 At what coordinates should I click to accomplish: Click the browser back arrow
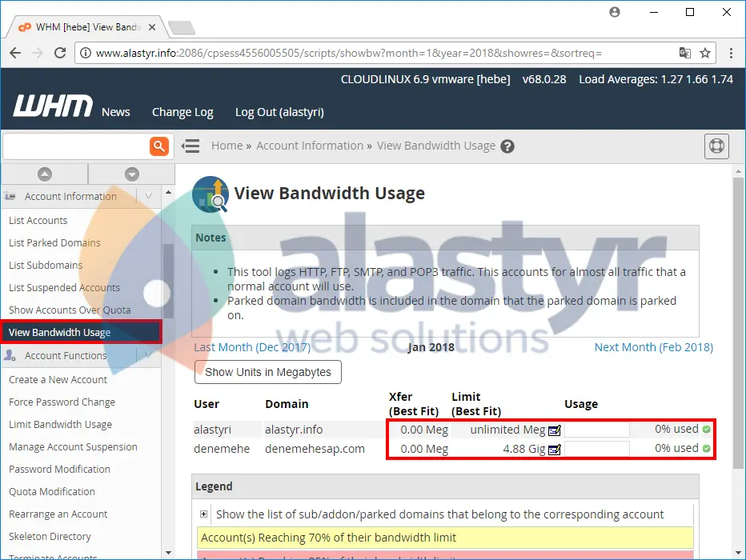pos(15,53)
